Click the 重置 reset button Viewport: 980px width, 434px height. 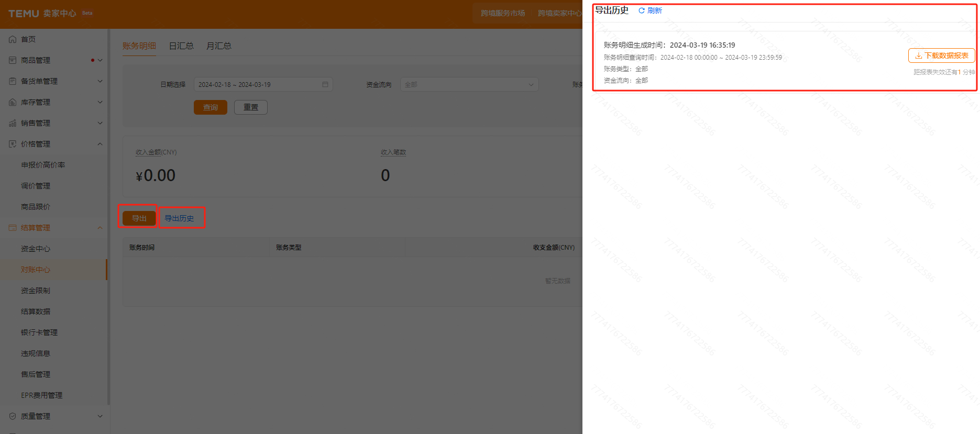click(251, 107)
